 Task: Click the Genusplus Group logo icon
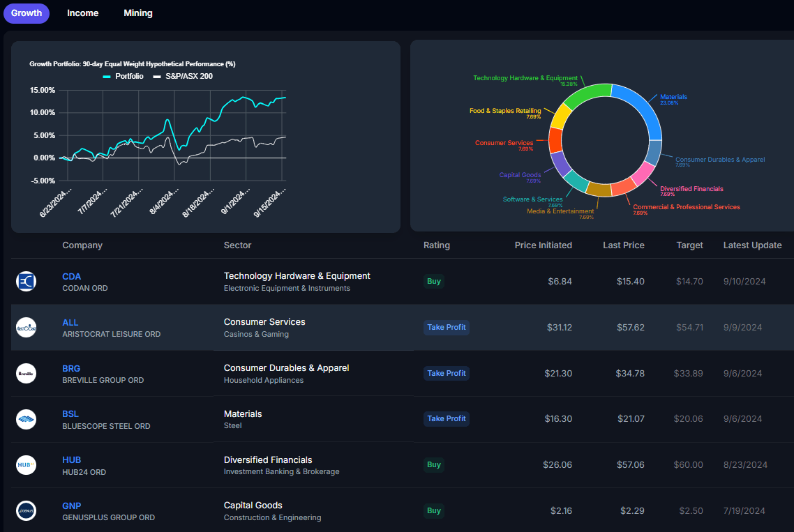pos(26,510)
